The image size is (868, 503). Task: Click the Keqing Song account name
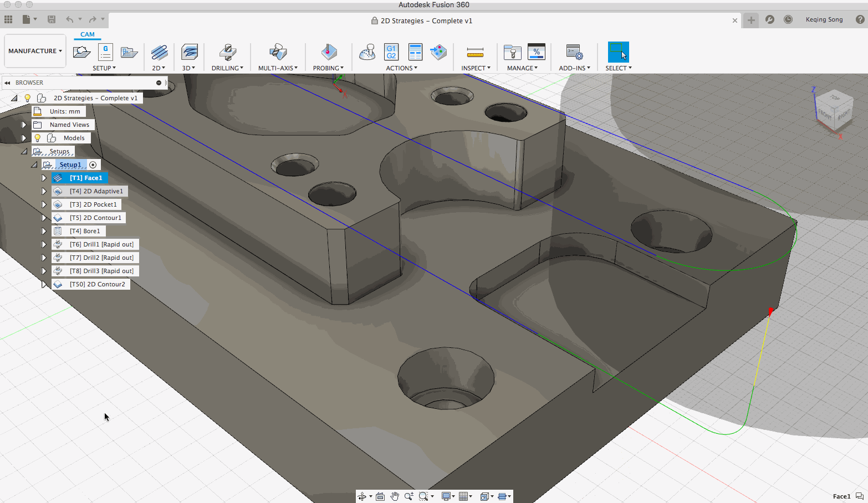[824, 19]
